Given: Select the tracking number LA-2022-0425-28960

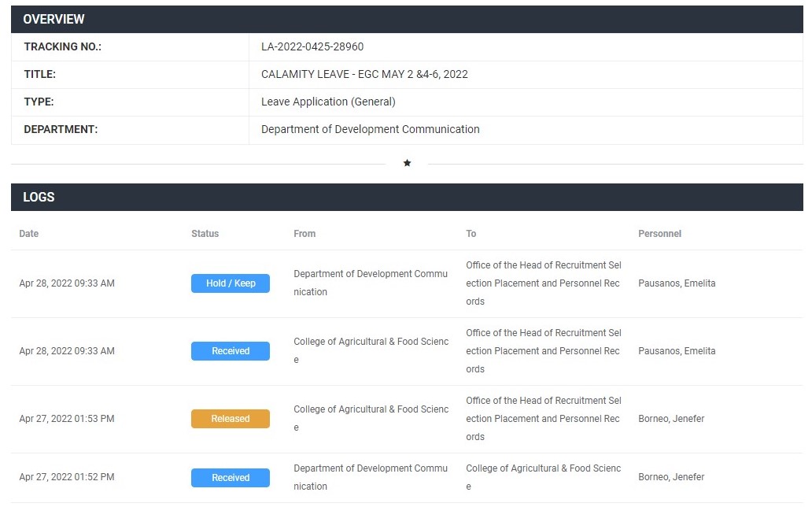Looking at the screenshot, I should [x=312, y=47].
